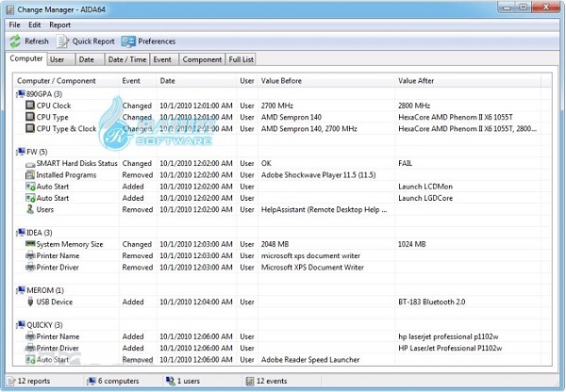Click the printer icon for hp laserjet p1102w

30,336
